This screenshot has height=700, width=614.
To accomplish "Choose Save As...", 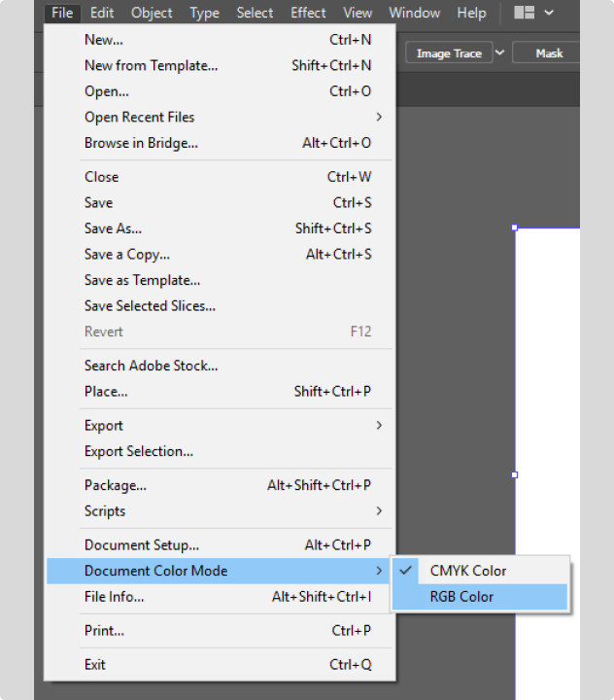I will coord(221,228).
